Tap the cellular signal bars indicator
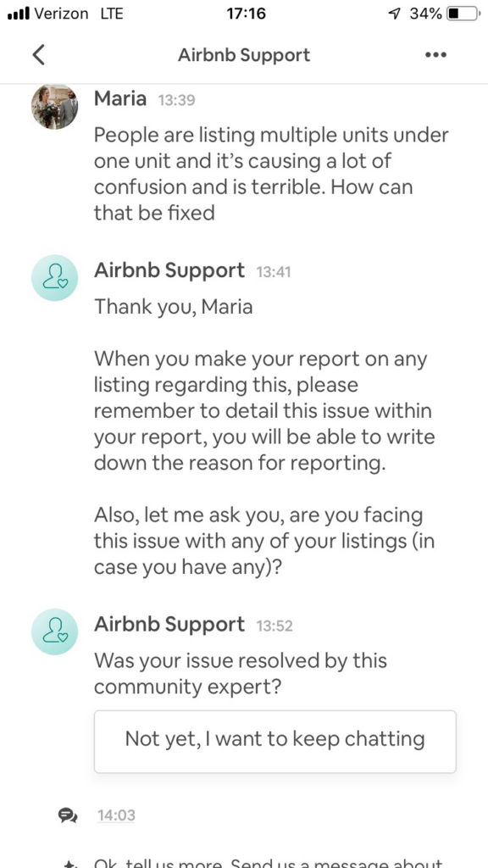 coord(20,13)
